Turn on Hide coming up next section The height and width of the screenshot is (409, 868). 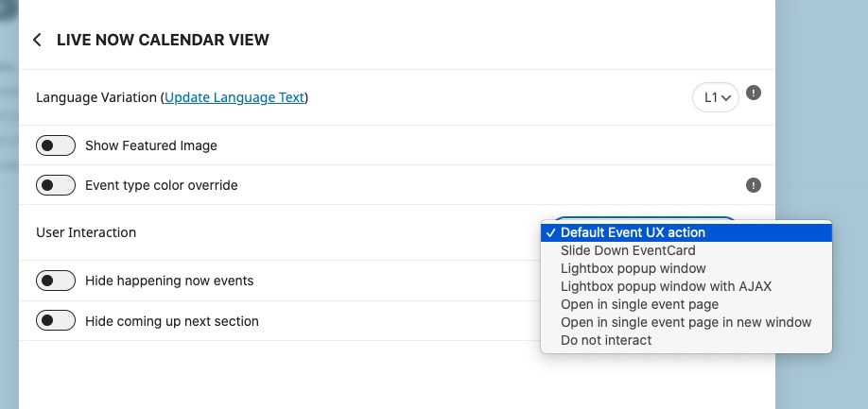coord(56,321)
